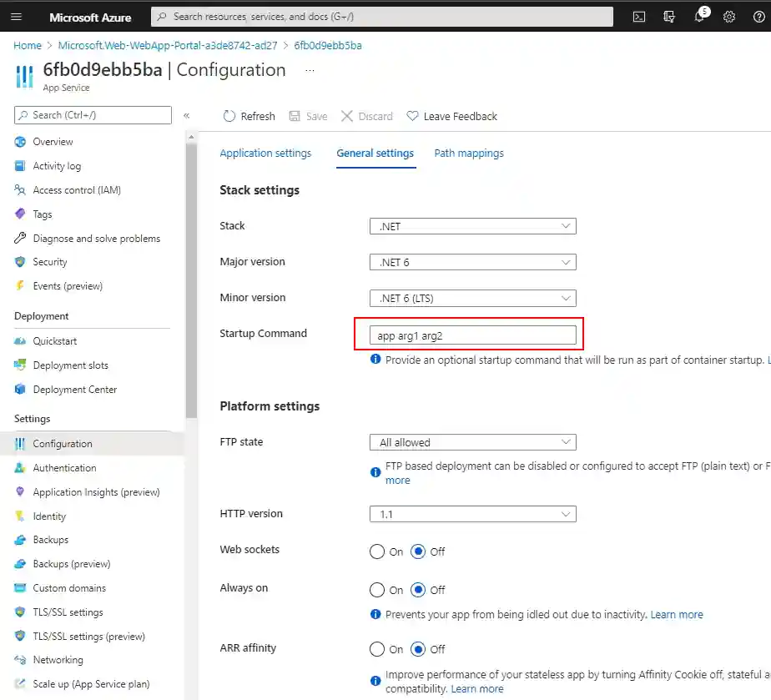The image size is (771, 700).
Task: Click Learn more link under Always on
Action: pyautogui.click(x=677, y=615)
